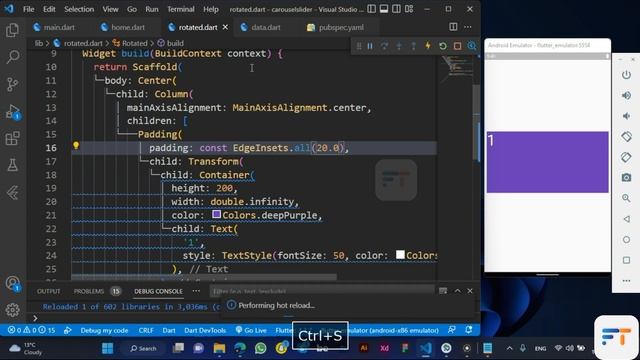Open Run and Debug view
640x360 pixels.
[x=13, y=111]
